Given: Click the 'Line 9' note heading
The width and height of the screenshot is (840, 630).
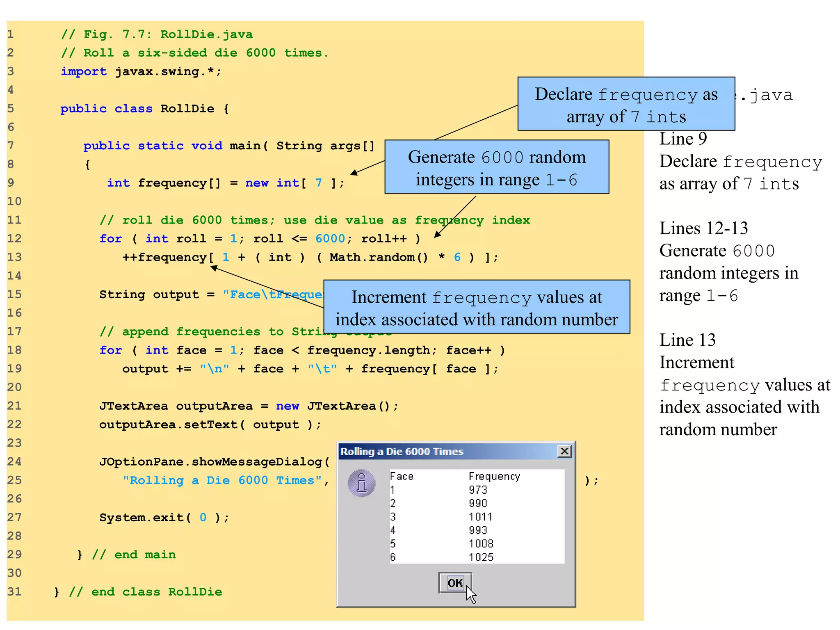Looking at the screenshot, I should click(683, 139).
